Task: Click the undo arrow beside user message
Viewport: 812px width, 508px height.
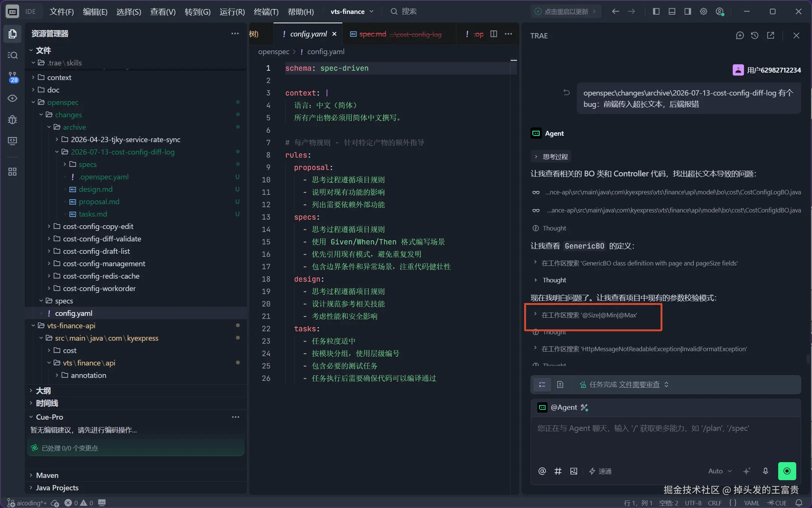Action: pyautogui.click(x=566, y=93)
